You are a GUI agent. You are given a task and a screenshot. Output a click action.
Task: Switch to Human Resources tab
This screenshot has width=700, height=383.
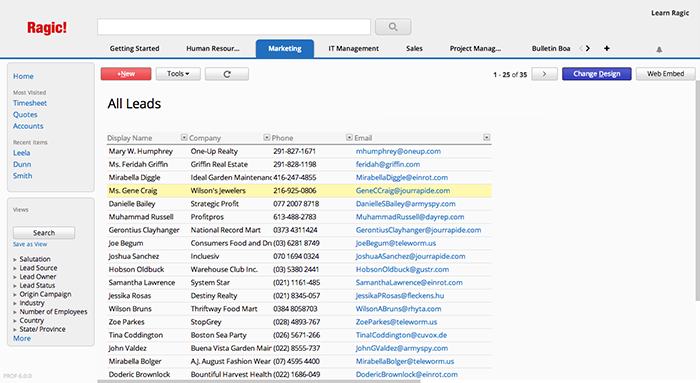(x=212, y=48)
